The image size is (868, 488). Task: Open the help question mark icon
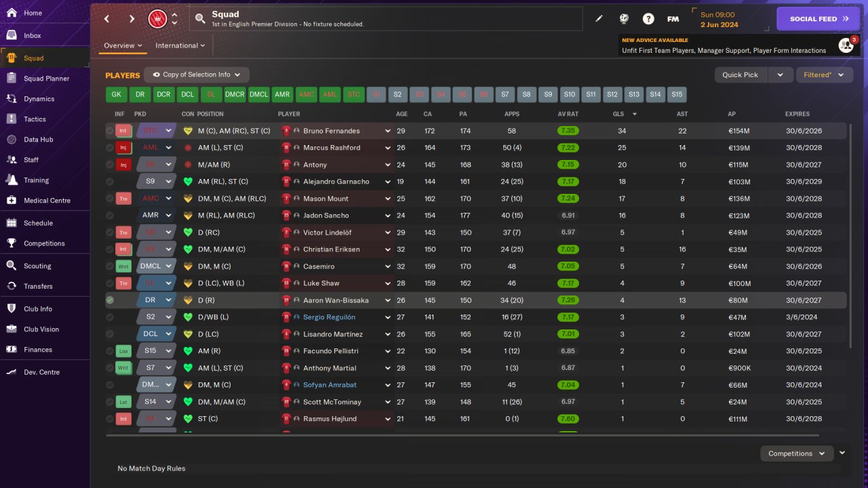[648, 19]
